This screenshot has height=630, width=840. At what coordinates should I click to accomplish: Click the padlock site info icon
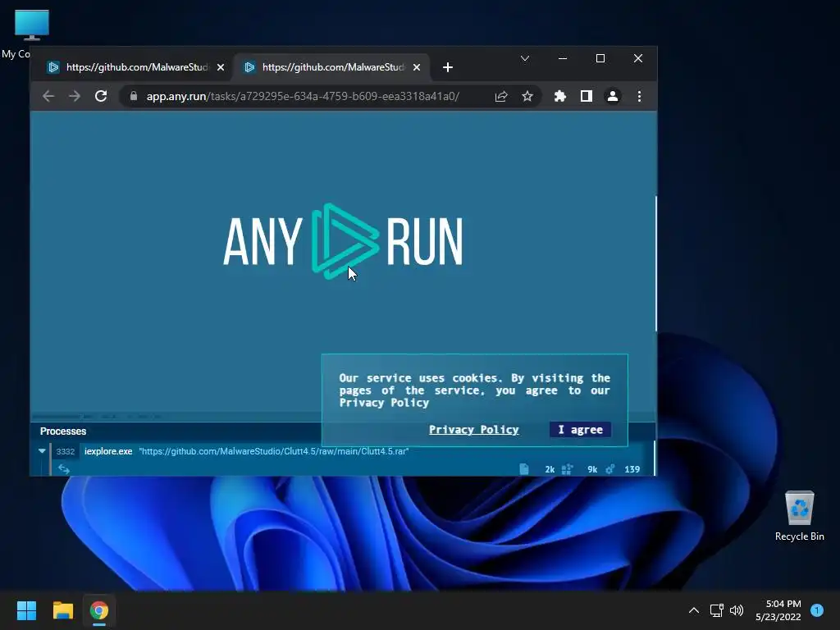pyautogui.click(x=134, y=96)
